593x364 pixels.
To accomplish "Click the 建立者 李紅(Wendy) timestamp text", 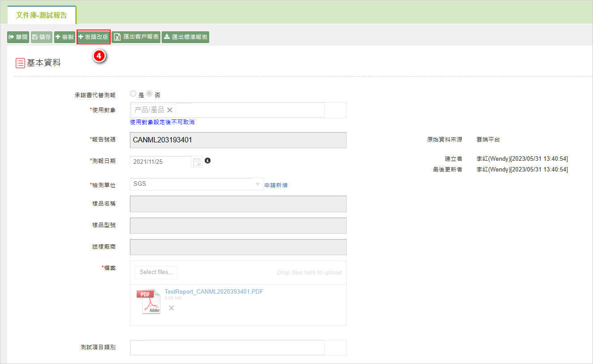I will coord(522,158).
